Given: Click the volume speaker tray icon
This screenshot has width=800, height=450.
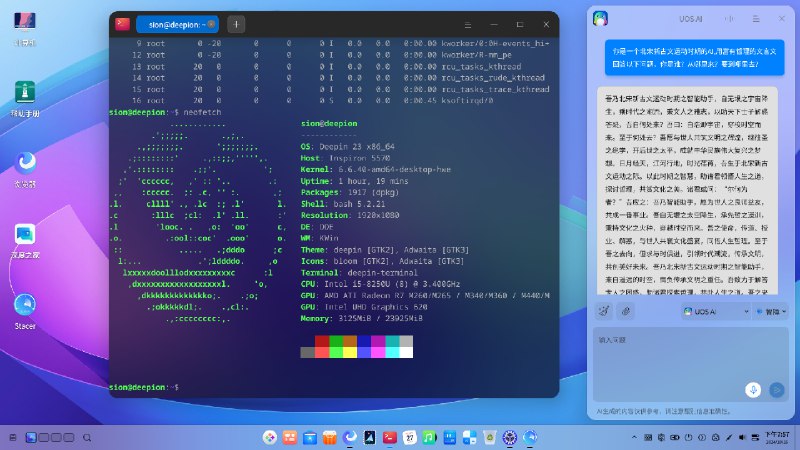Looking at the screenshot, I should (742, 437).
